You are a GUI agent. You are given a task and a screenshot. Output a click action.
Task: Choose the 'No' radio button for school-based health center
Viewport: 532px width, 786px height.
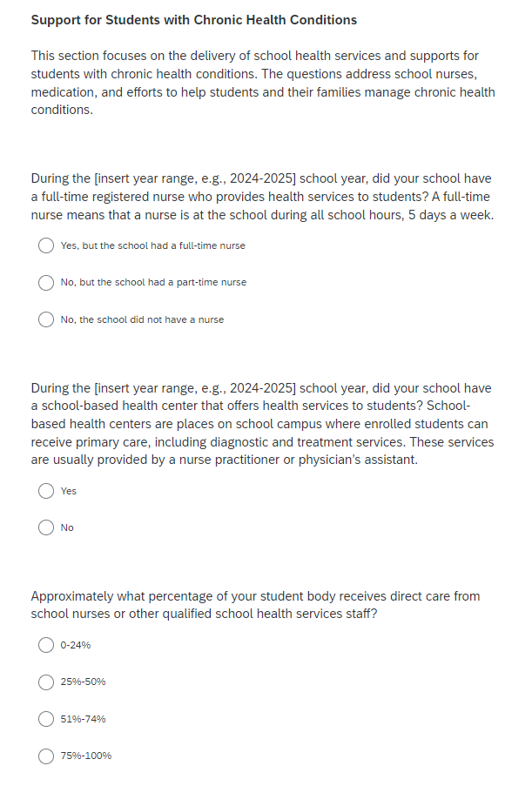click(46, 527)
